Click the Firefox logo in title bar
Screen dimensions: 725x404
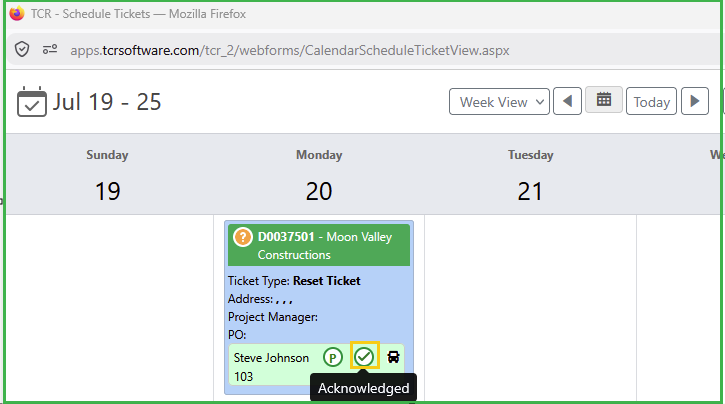(17, 13)
